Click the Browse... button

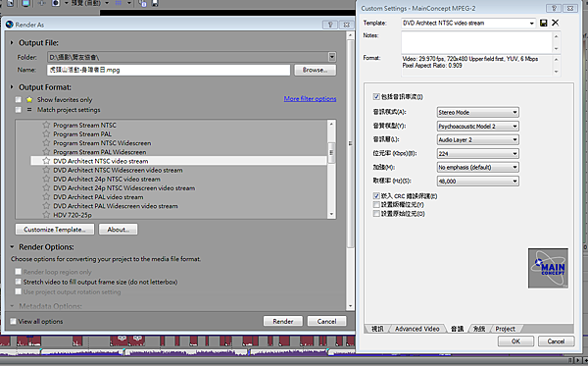coord(315,70)
